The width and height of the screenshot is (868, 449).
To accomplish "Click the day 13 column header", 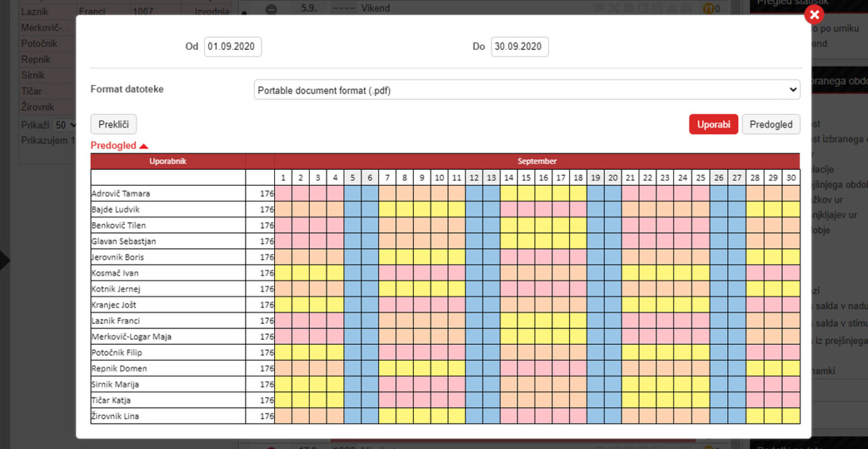I will pyautogui.click(x=492, y=178).
